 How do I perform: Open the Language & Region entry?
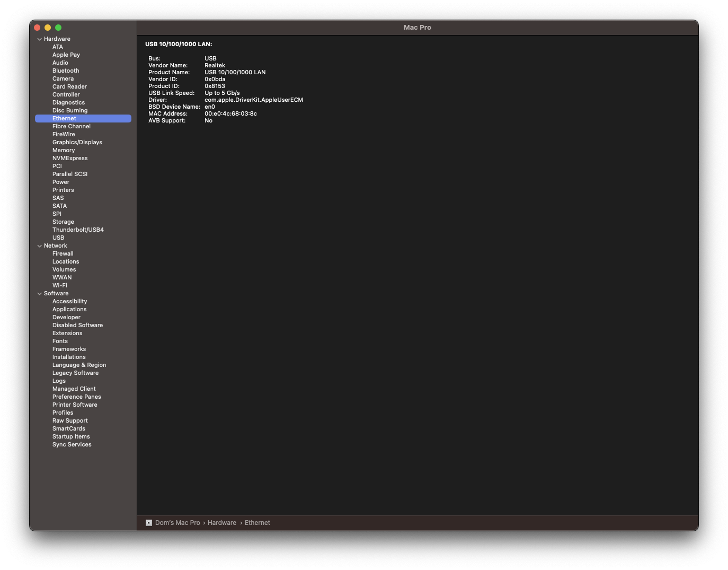click(x=79, y=365)
